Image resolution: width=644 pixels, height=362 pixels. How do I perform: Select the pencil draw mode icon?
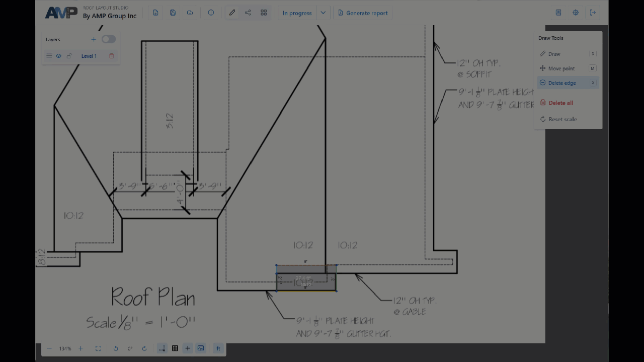pos(232,13)
